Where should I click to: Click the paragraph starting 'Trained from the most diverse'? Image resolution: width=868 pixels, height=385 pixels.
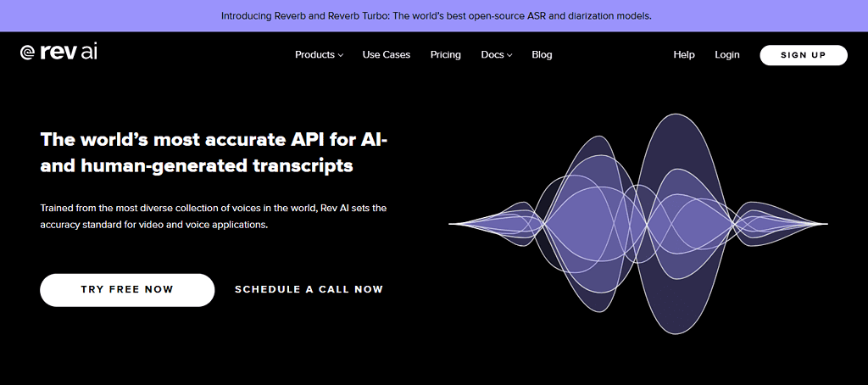[213, 216]
